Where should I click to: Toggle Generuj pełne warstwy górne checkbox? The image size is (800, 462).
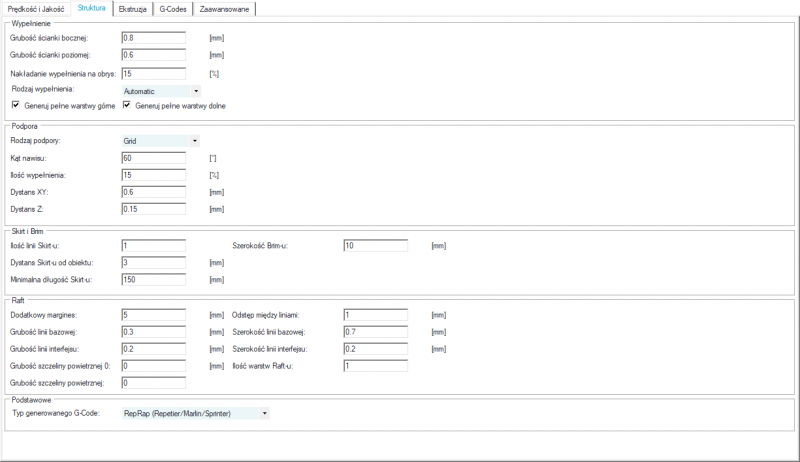(16, 104)
